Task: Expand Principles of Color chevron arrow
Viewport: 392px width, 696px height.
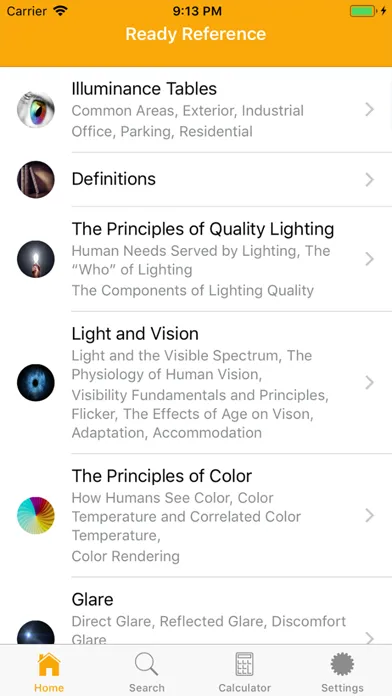Action: tap(369, 515)
